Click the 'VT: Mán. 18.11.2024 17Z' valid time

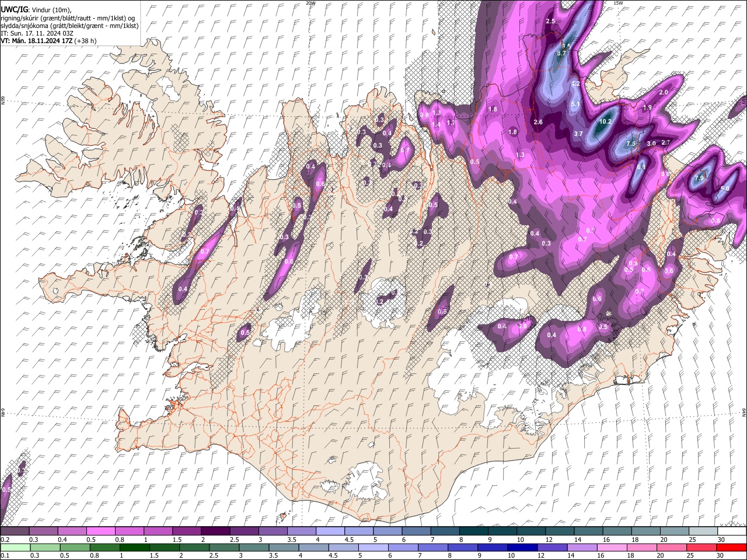(x=36, y=41)
